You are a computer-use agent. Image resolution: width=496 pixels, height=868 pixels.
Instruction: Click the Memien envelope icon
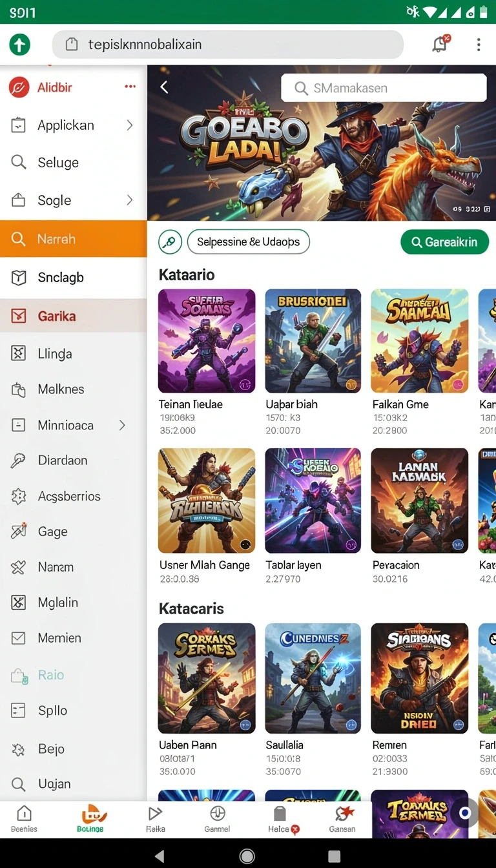(19, 638)
